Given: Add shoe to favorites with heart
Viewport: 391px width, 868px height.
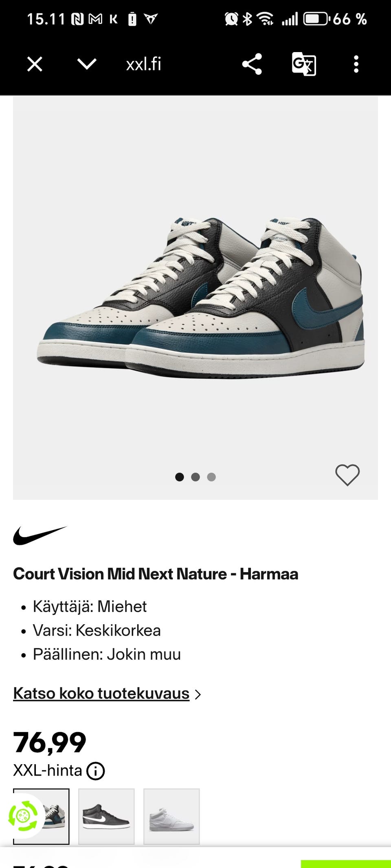Looking at the screenshot, I should click(347, 475).
